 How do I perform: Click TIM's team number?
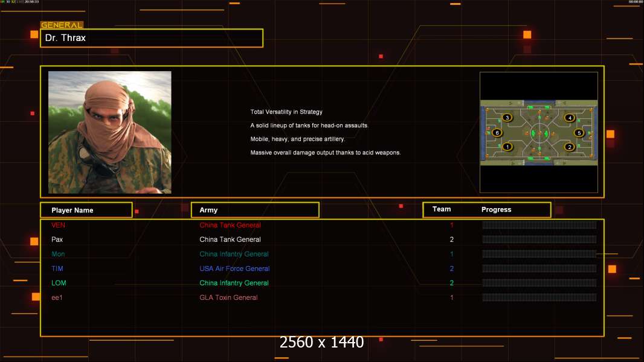[x=452, y=268]
